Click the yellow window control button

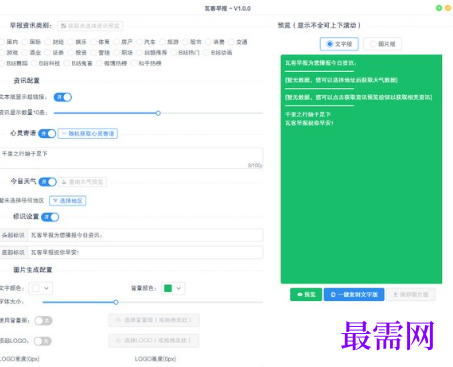pos(448,8)
